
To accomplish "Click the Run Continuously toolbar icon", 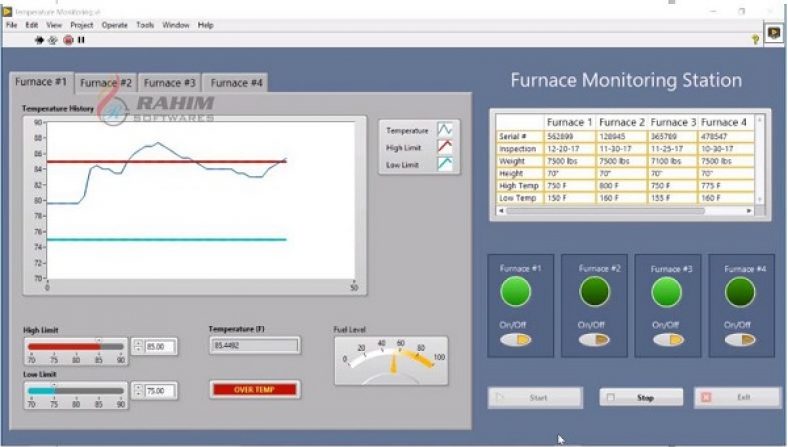I will tap(52, 40).
